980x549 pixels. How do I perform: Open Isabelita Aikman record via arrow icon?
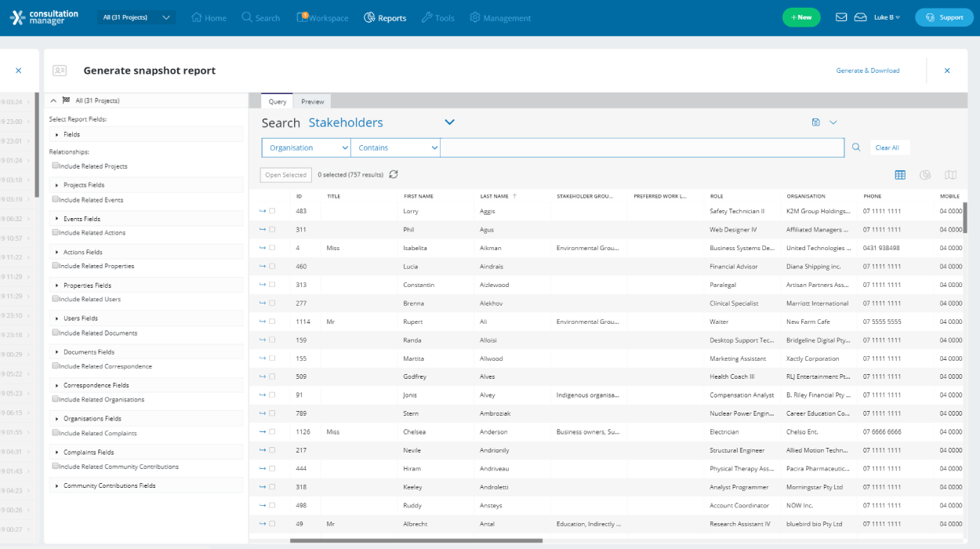click(x=263, y=248)
